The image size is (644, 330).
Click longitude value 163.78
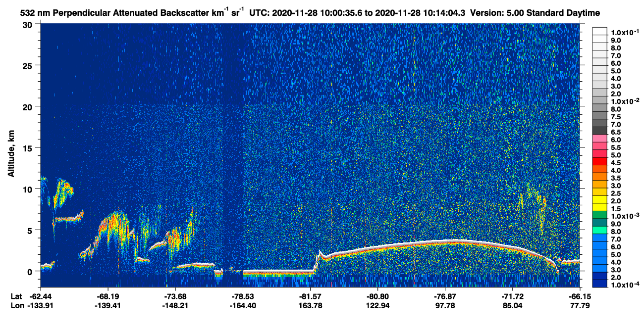(310, 305)
